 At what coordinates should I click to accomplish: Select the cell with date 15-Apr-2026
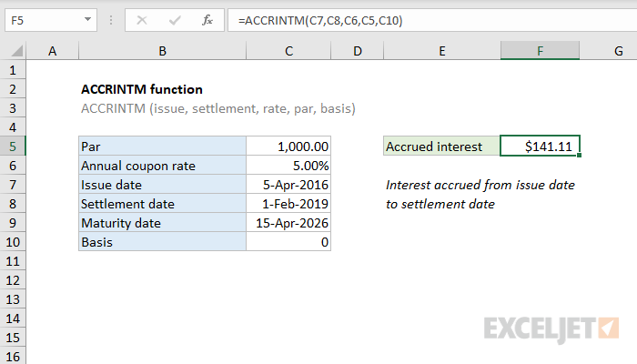[x=288, y=223]
